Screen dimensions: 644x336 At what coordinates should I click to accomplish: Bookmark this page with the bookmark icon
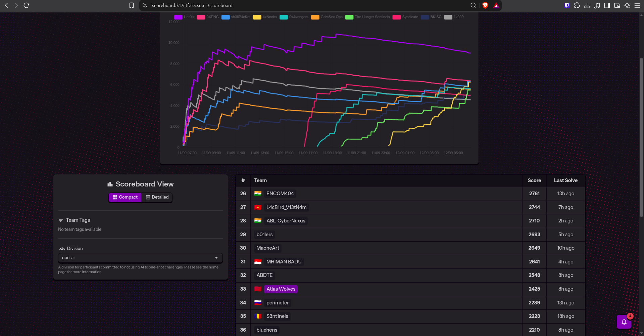pos(132,5)
